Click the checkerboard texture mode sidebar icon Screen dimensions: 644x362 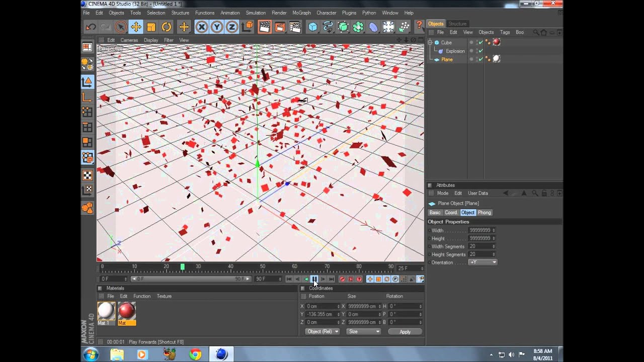tap(88, 175)
